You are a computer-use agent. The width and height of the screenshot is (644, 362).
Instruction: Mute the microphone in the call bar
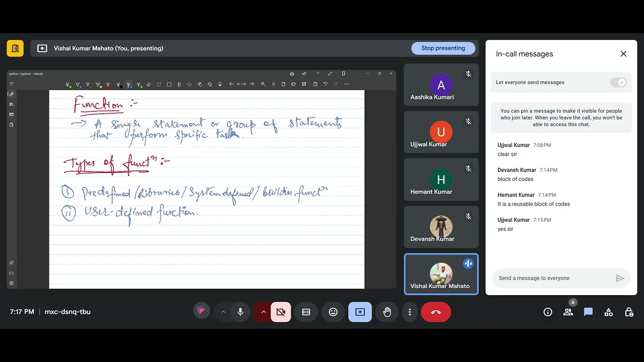click(x=240, y=312)
